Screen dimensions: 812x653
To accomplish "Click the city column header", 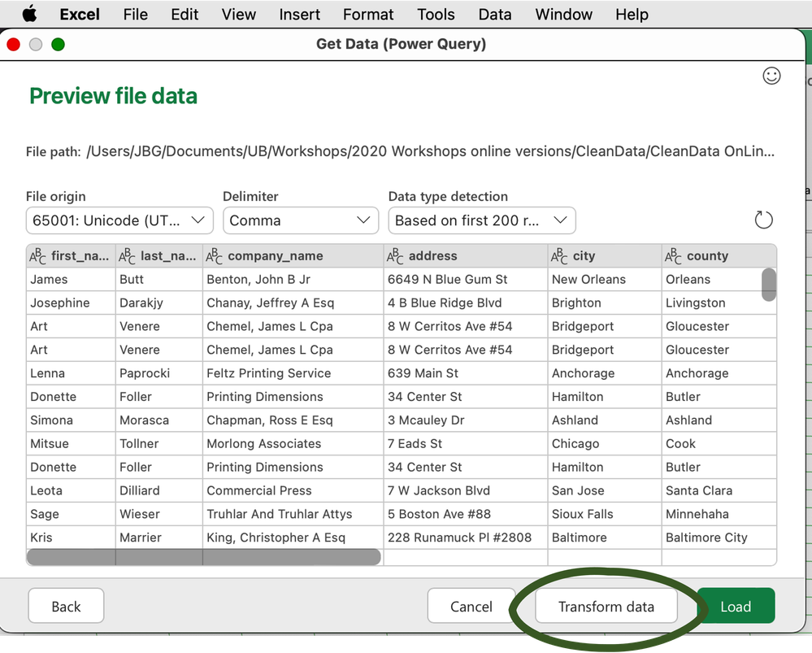I will 605,256.
